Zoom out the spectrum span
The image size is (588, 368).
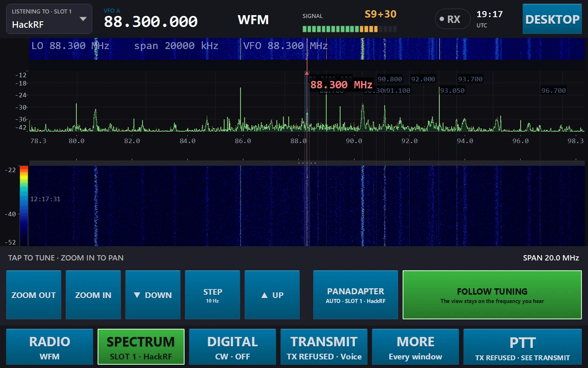point(33,295)
